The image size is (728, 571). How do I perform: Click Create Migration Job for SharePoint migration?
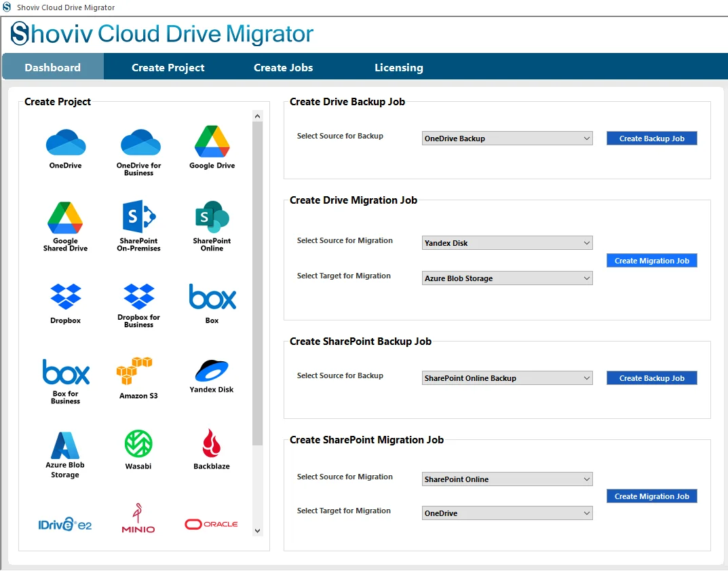[652, 496]
